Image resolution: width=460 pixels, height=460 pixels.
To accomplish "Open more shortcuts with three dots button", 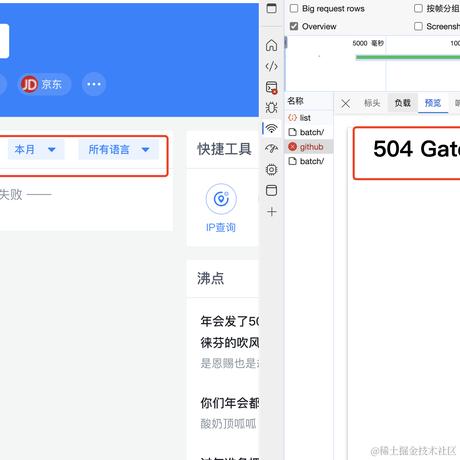I will 94,84.
